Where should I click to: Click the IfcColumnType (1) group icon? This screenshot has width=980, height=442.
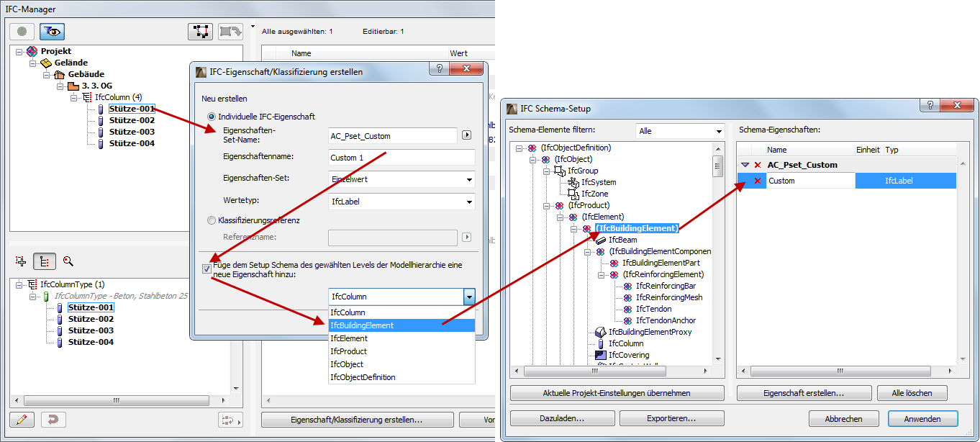(32, 284)
